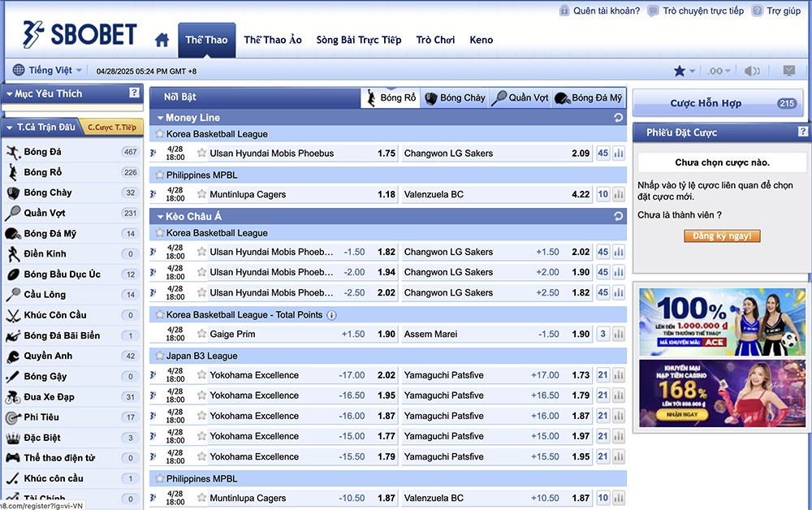Open Bóng Rổ in the sidebar

[72, 172]
